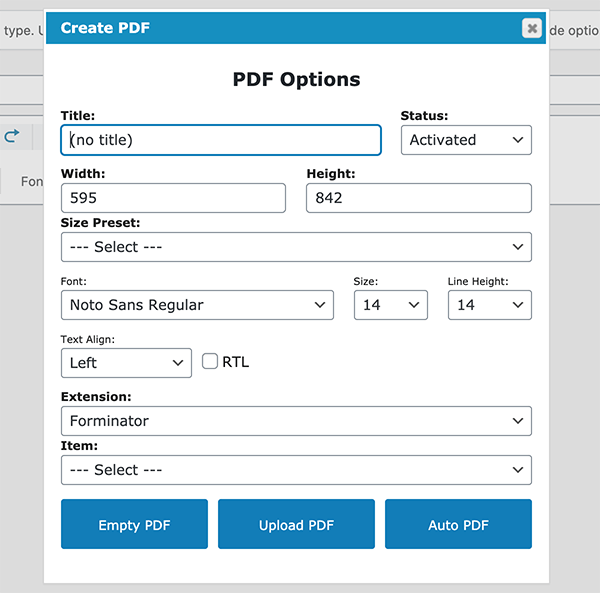This screenshot has width=600, height=593.
Task: Open the Size Preset dropdown
Action: [296, 247]
